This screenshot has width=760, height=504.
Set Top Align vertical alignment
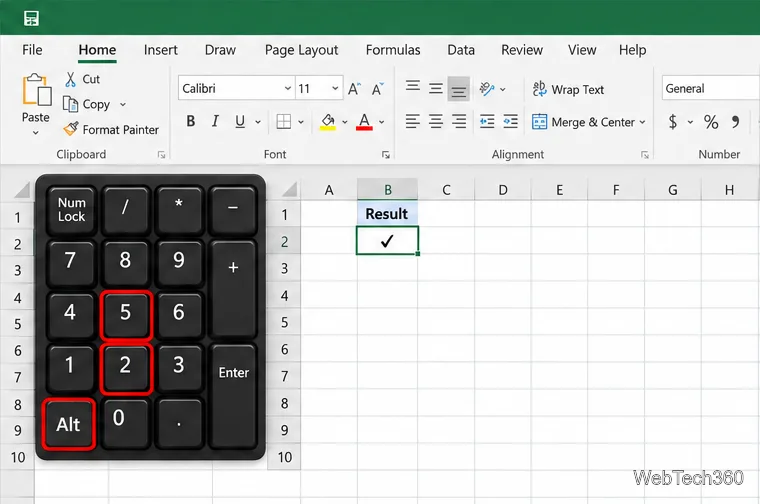(413, 86)
